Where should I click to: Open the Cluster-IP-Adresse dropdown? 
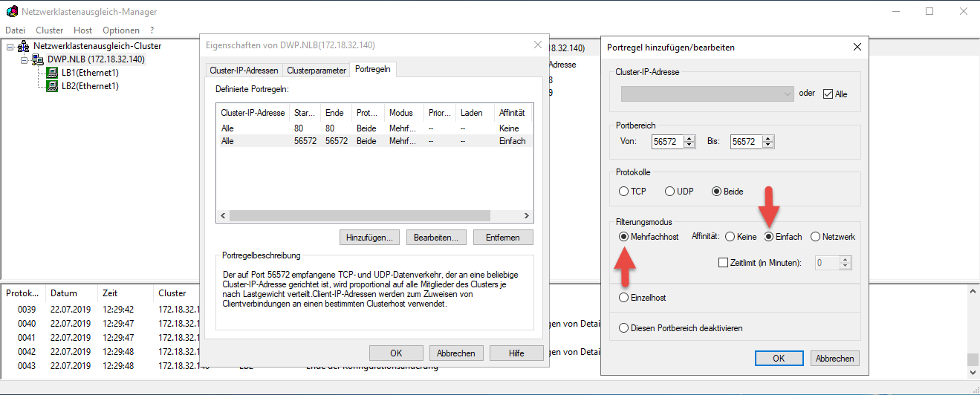click(x=788, y=94)
